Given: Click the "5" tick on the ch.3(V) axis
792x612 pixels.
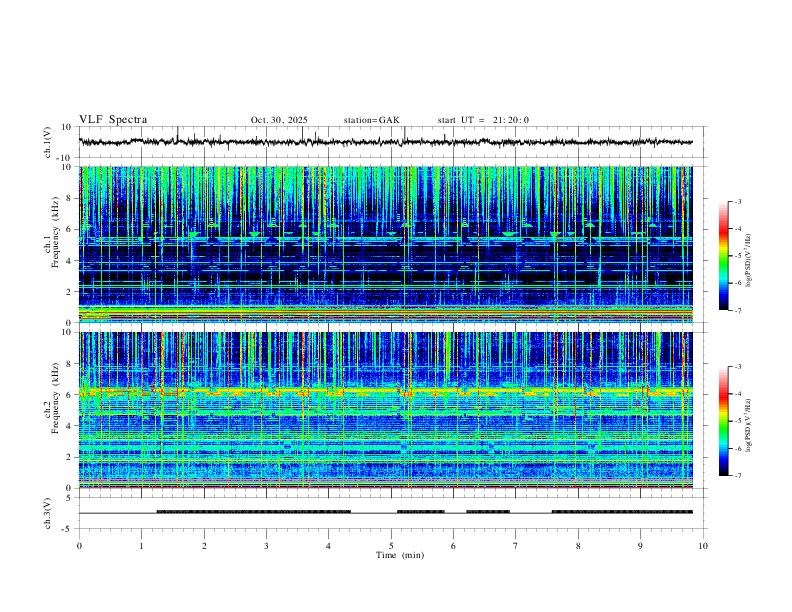Looking at the screenshot, I should click(x=70, y=498).
